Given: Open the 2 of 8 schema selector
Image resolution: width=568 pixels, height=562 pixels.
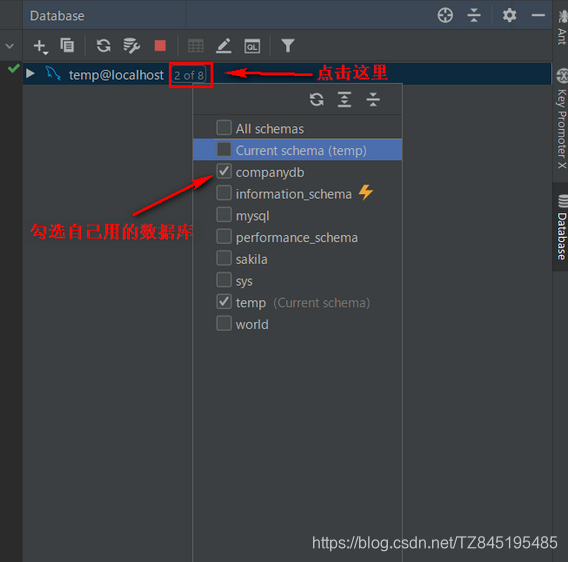Looking at the screenshot, I should pos(189,75).
